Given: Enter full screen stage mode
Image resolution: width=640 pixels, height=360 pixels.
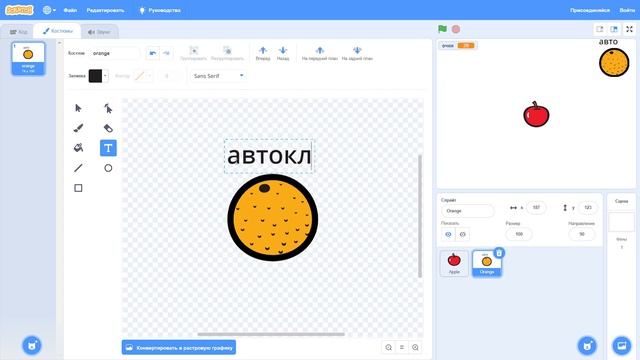Looking at the screenshot, I should [629, 29].
